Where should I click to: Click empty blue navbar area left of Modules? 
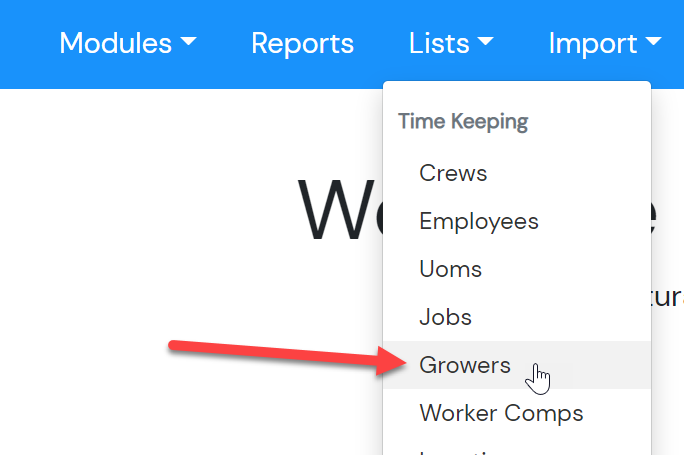click(x=26, y=44)
